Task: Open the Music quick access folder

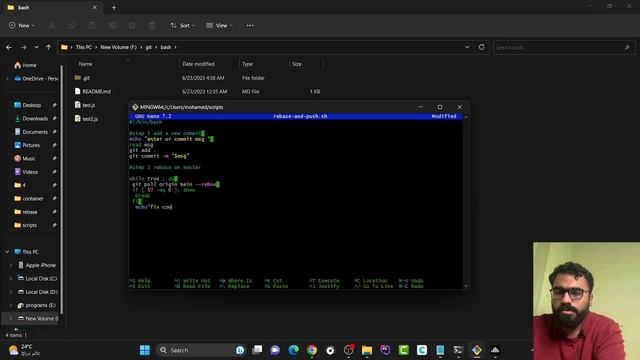Action: pyautogui.click(x=24, y=159)
